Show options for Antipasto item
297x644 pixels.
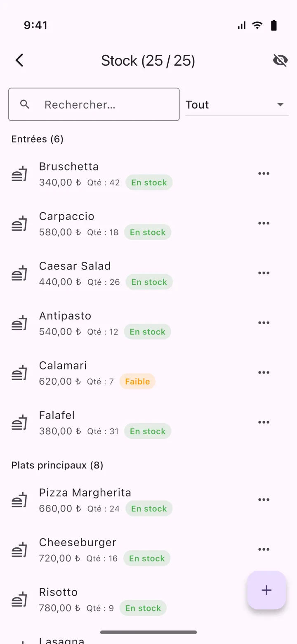click(264, 323)
